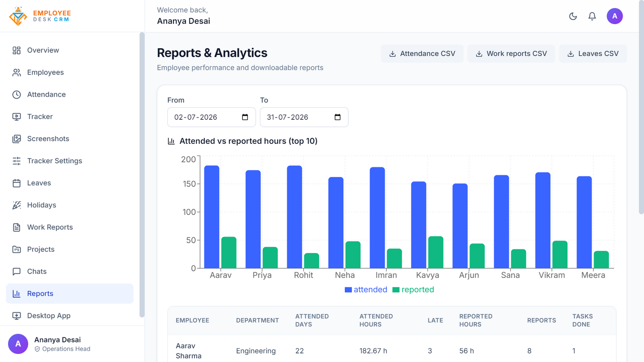
Task: Click the Reports bar chart sidebar icon
Action: point(17,294)
